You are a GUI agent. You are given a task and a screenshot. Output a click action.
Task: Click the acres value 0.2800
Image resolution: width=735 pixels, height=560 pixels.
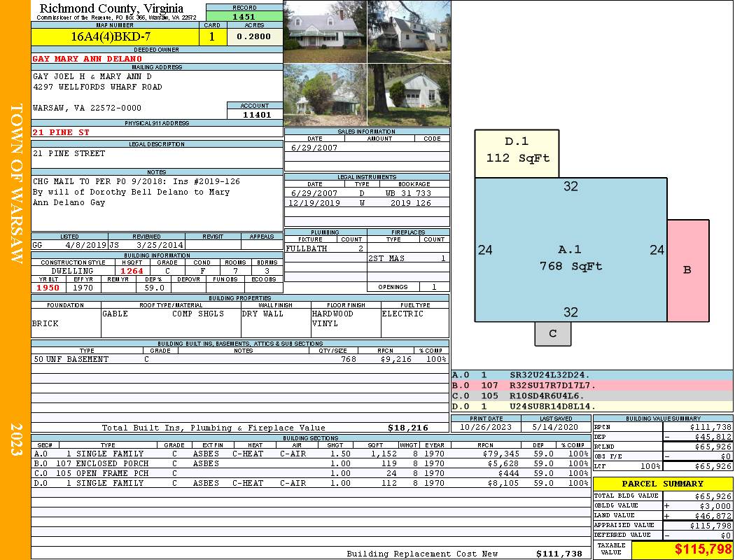[x=253, y=36]
